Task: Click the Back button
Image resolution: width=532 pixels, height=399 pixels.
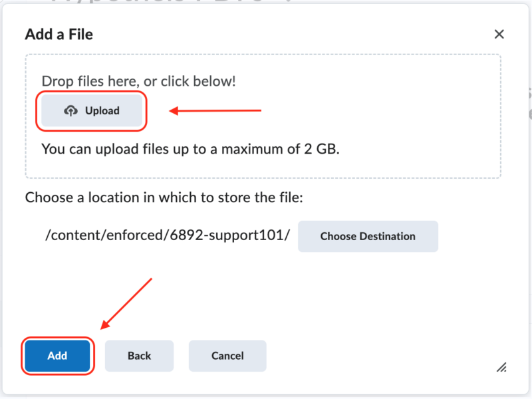Action: pyautogui.click(x=139, y=356)
